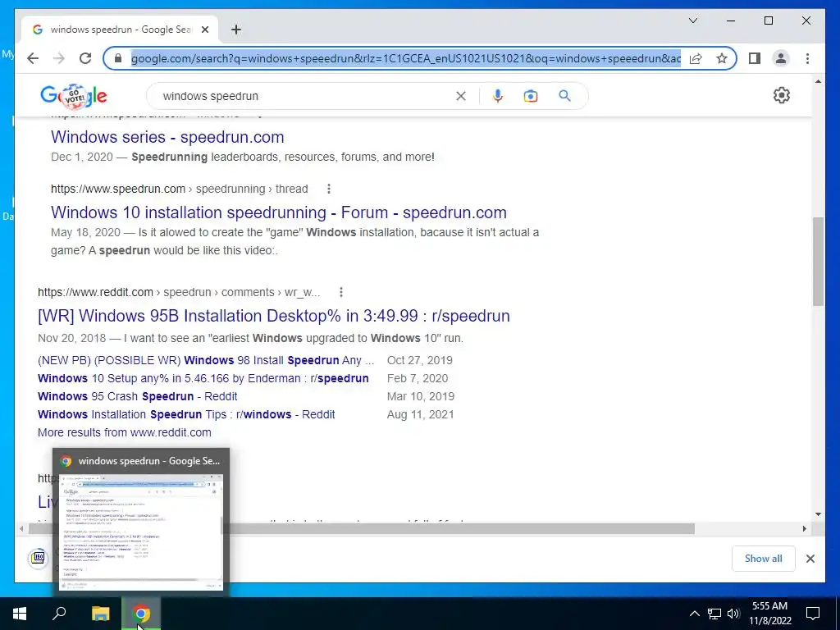Reload the page with the refresh icon
Screen dimensions: 840x630
pos(85,58)
